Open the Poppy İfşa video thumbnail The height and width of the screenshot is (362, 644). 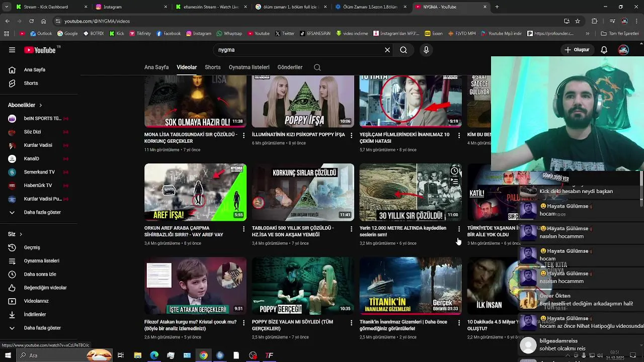(x=303, y=101)
